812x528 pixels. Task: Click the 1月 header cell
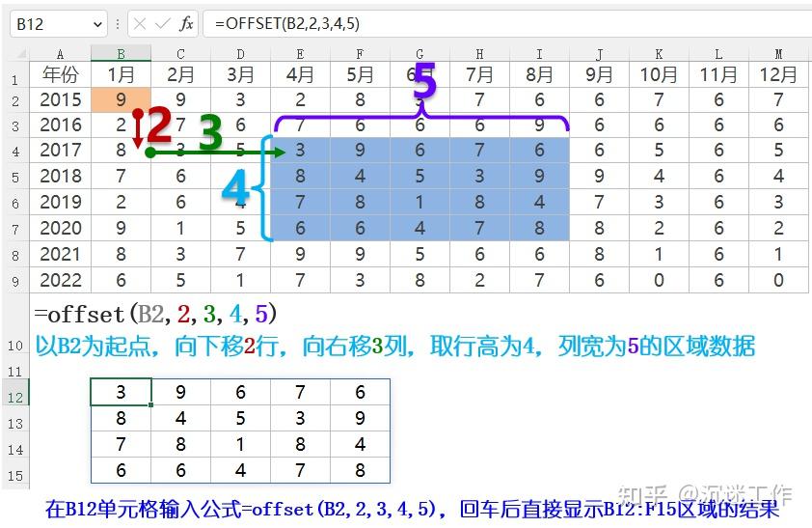(122, 74)
